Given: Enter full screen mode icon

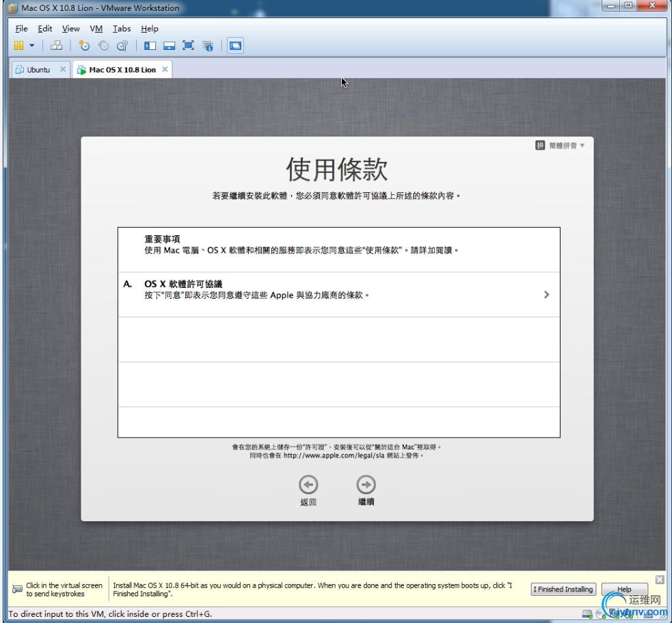Looking at the screenshot, I should [188, 45].
